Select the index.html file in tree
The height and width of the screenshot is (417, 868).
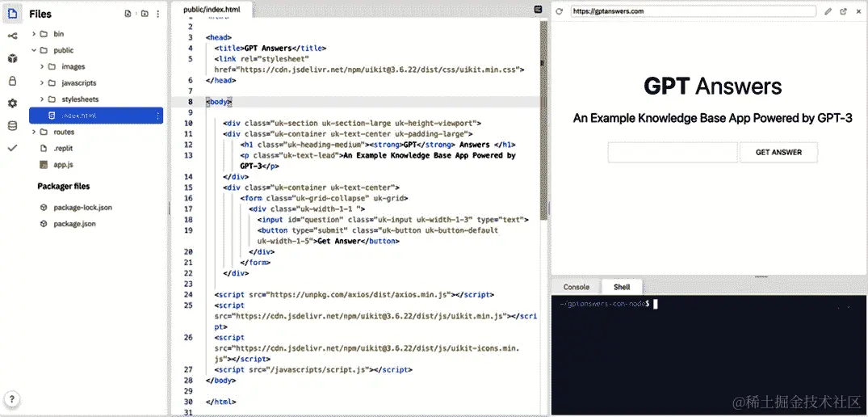click(x=96, y=116)
